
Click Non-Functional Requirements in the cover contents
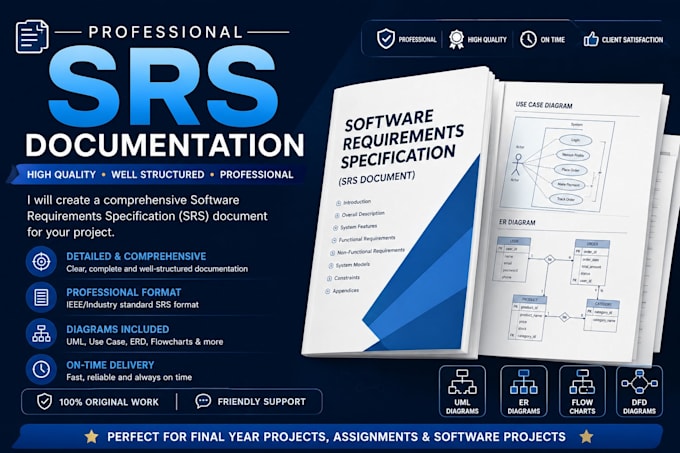(x=370, y=251)
